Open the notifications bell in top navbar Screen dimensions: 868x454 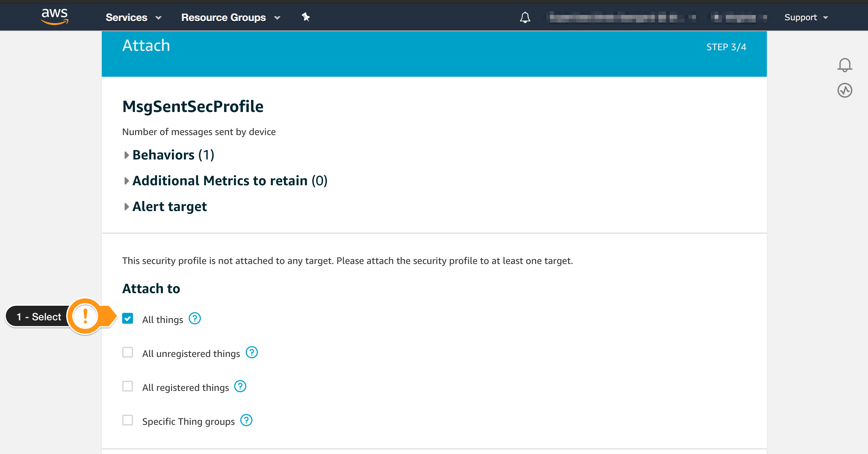coord(525,17)
